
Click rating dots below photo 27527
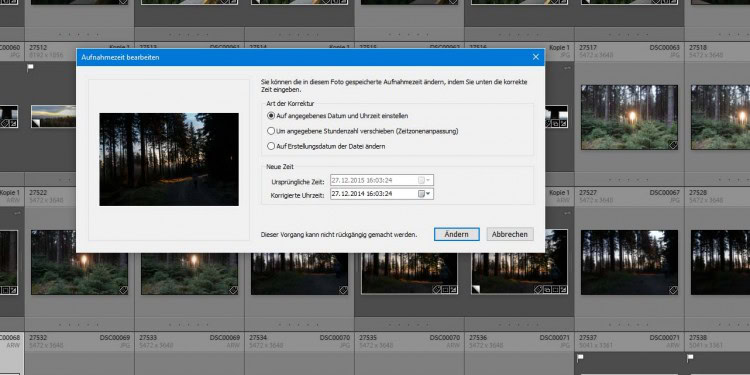point(629,324)
